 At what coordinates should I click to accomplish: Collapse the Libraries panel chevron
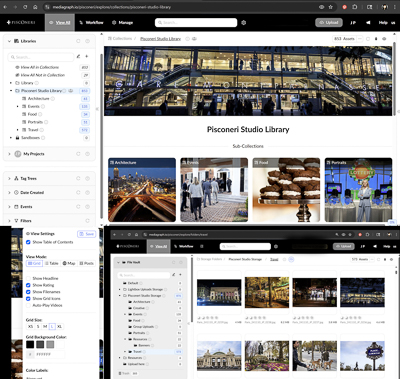pyautogui.click(x=9, y=41)
